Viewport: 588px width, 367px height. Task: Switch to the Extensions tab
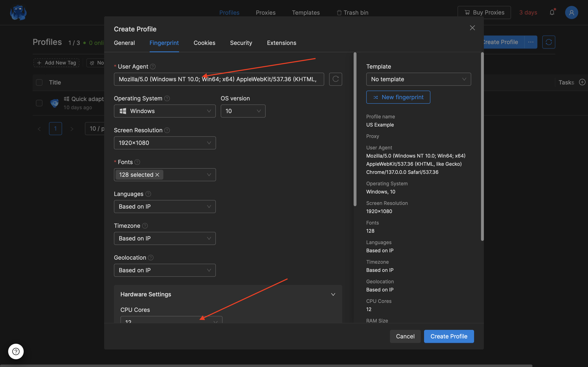[x=282, y=43]
